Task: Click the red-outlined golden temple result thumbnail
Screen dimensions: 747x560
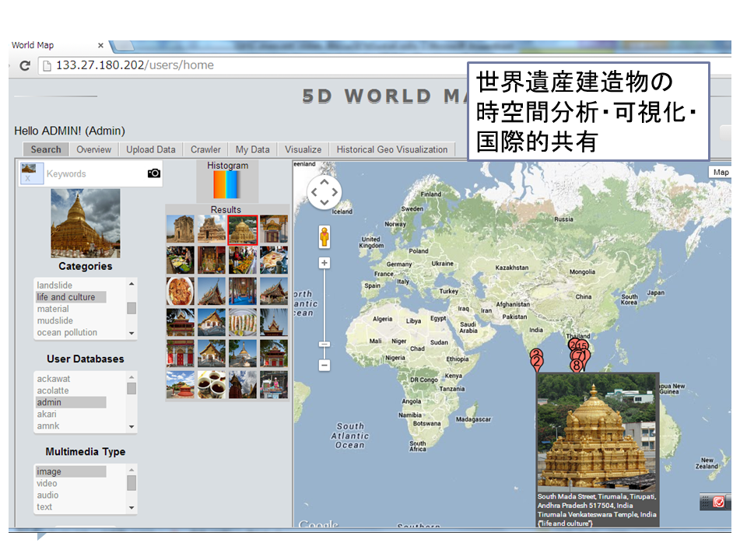Action: pyautogui.click(x=243, y=229)
